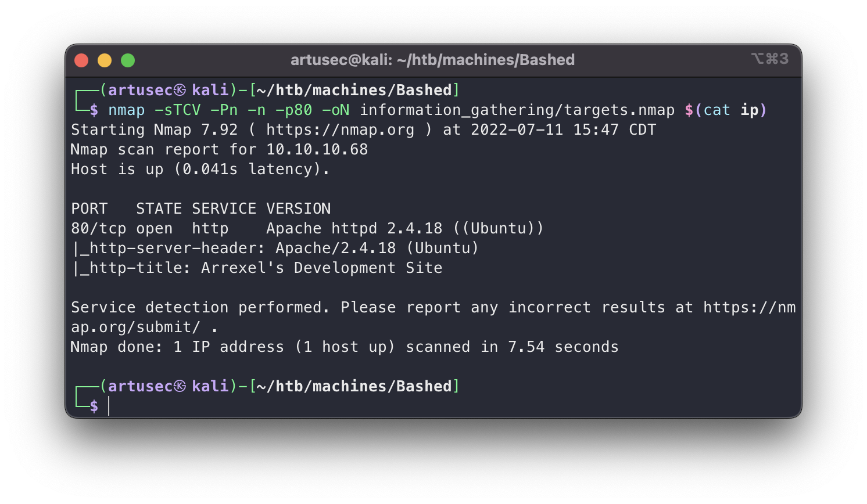Click the 80/tcp port entry

98,229
